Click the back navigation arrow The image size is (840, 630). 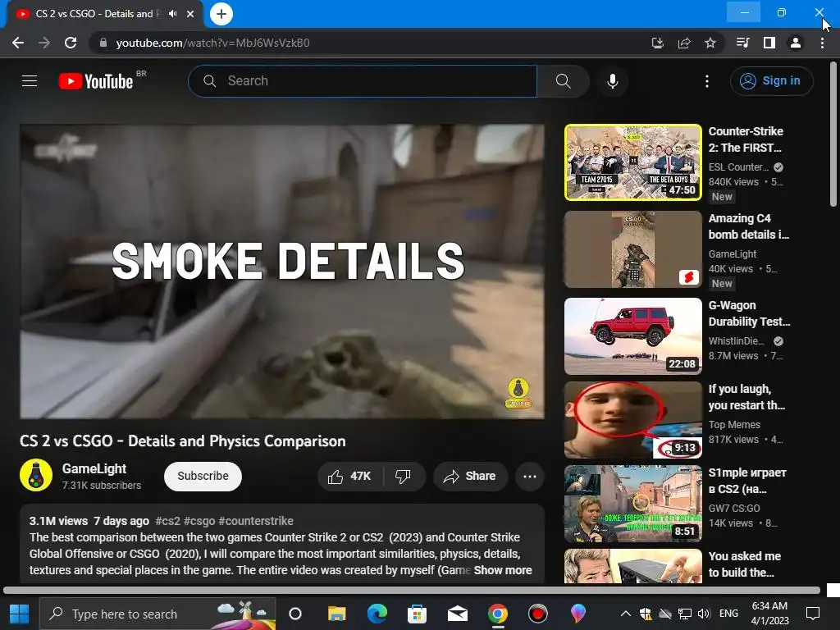point(18,43)
